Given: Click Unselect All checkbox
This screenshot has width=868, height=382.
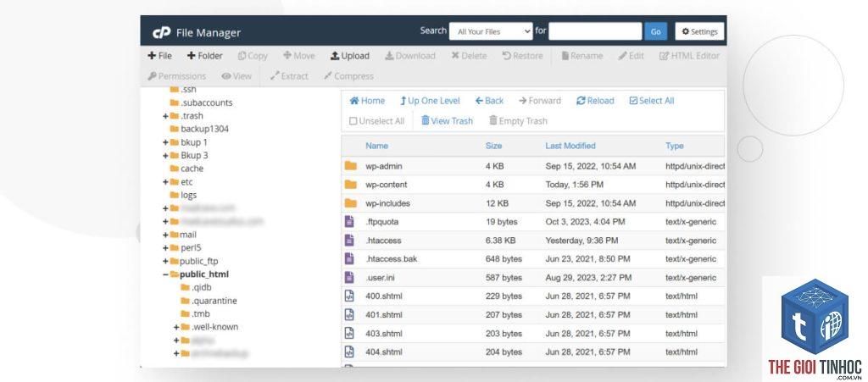Looking at the screenshot, I should (353, 121).
